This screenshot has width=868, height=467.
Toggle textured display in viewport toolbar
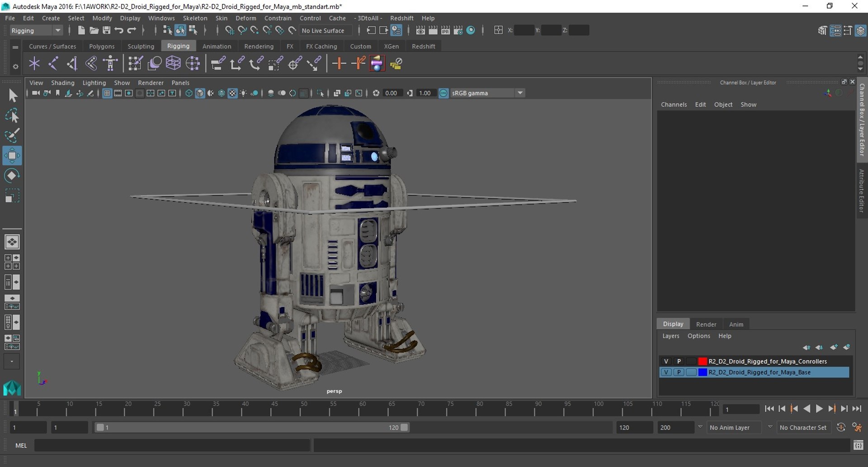coord(232,93)
